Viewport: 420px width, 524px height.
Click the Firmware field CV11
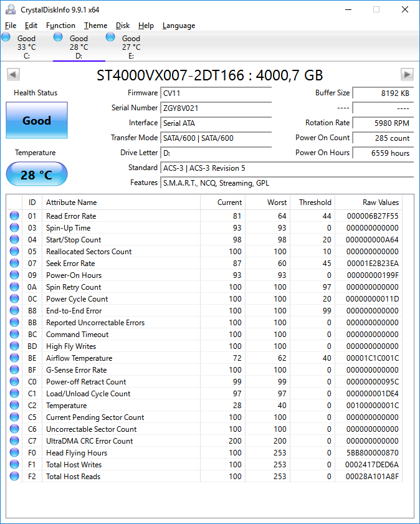pos(216,93)
